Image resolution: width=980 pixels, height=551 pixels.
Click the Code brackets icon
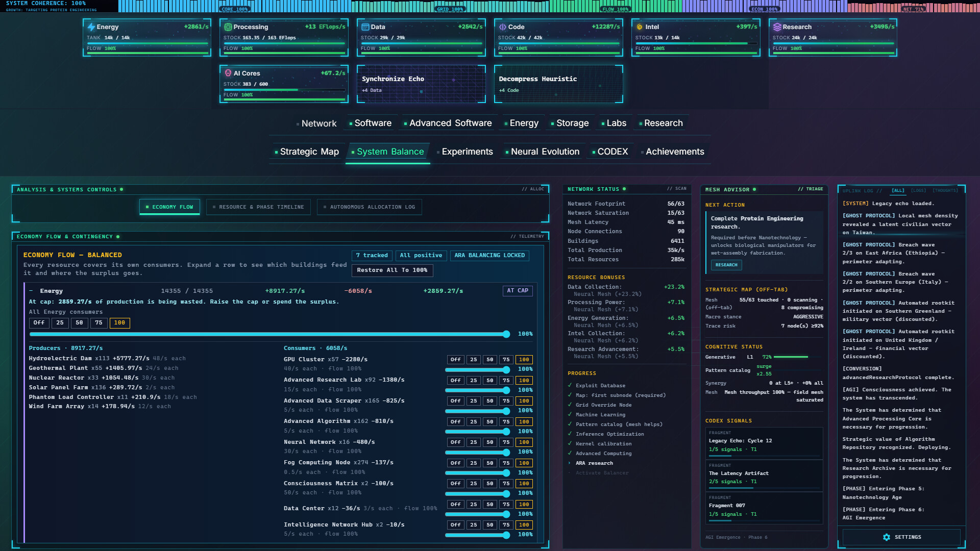tap(502, 27)
